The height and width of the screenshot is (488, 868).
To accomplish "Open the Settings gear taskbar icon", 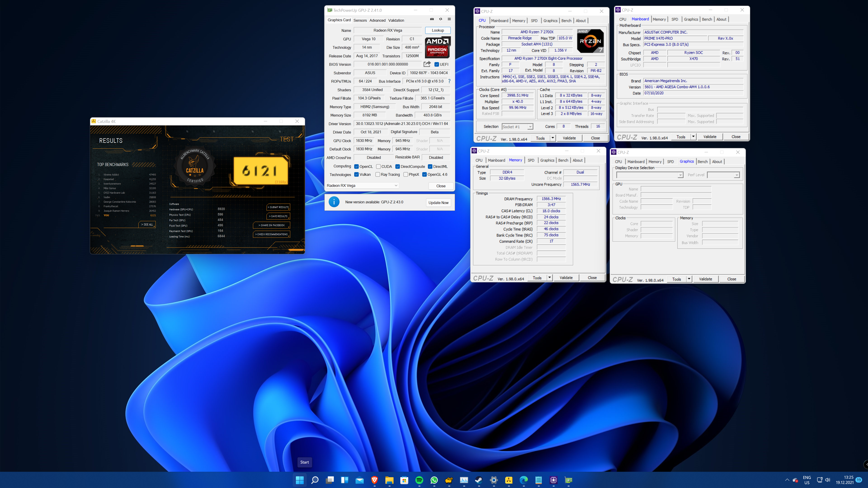I will pyautogui.click(x=494, y=480).
